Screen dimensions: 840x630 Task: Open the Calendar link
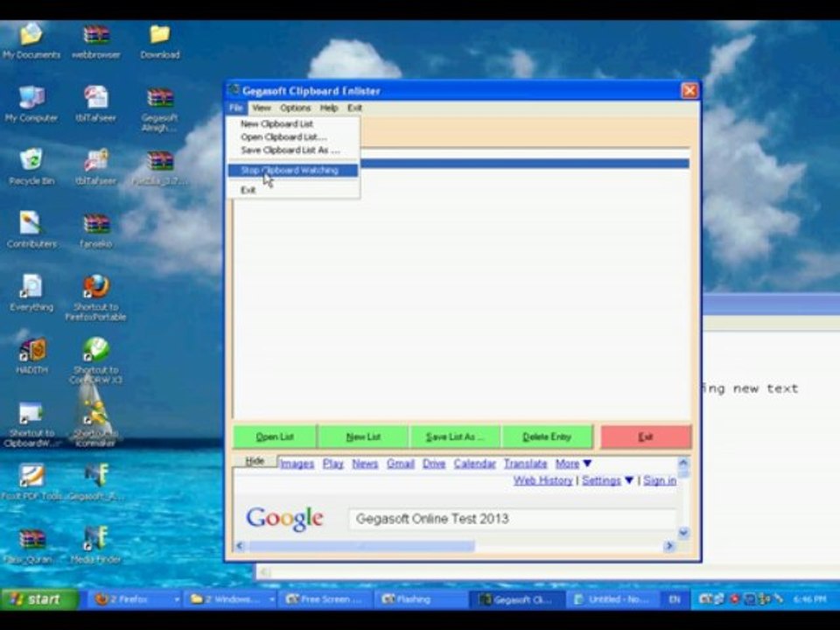[474, 464]
